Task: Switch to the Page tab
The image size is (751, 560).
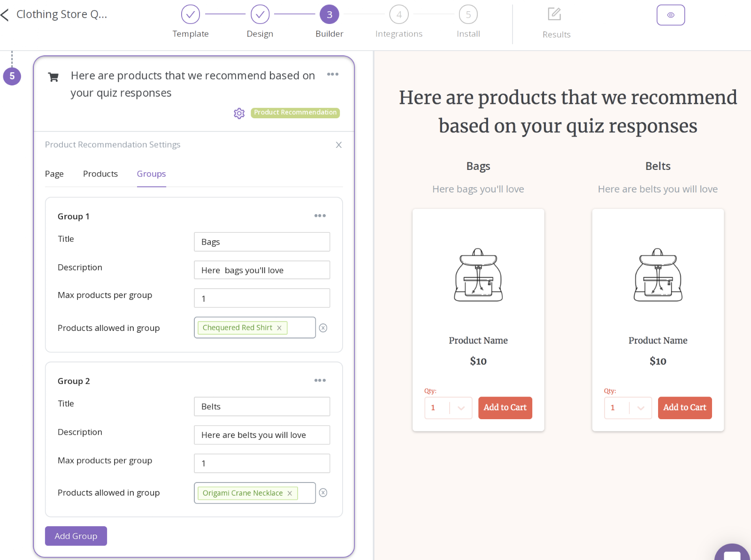Action: coord(54,174)
